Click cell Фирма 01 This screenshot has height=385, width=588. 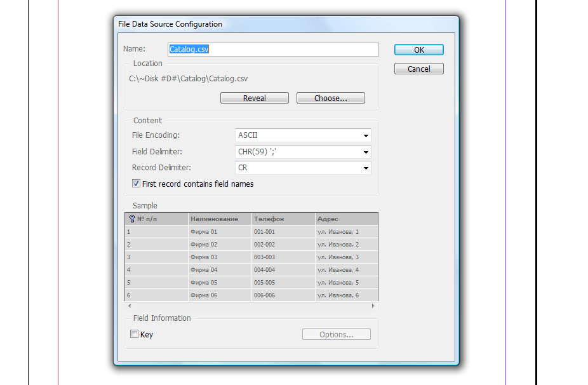[x=219, y=231]
